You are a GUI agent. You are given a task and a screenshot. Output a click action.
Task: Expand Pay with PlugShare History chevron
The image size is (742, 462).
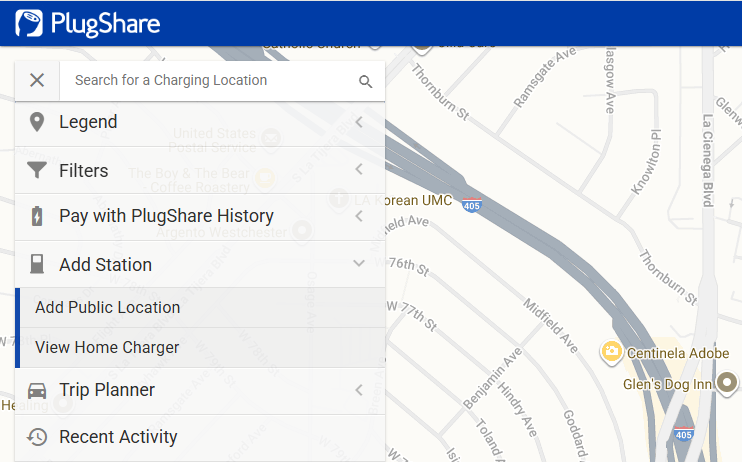359,216
